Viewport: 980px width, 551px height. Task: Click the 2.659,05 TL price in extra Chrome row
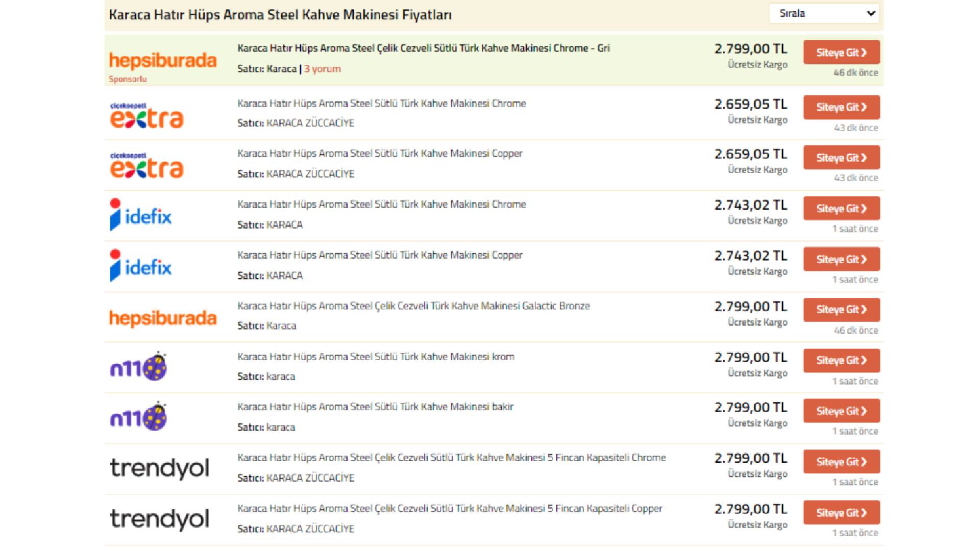(751, 104)
